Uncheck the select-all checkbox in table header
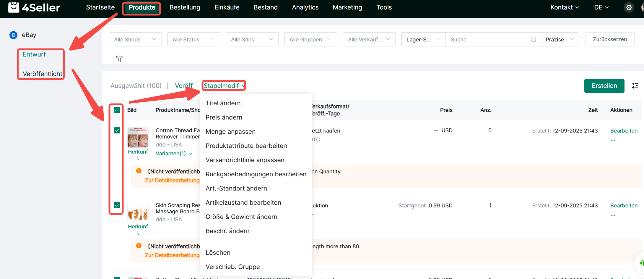This screenshot has width=644, height=279. (x=117, y=110)
